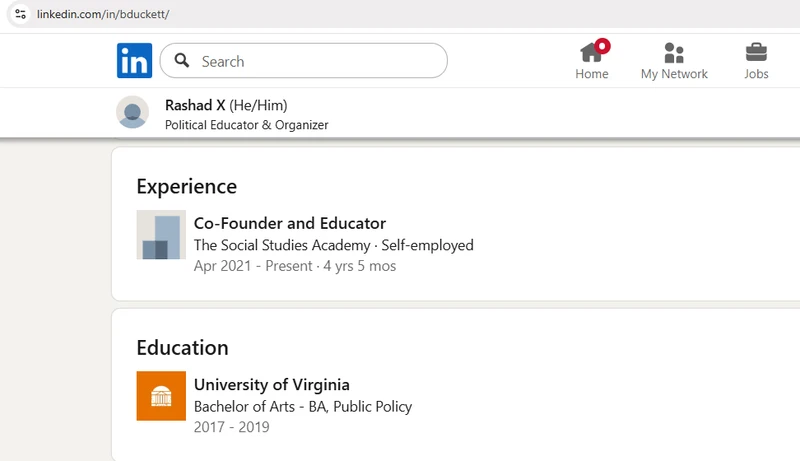Screen dimensions: 800x461
Task: Select the My Network navigation label
Action: tap(674, 74)
